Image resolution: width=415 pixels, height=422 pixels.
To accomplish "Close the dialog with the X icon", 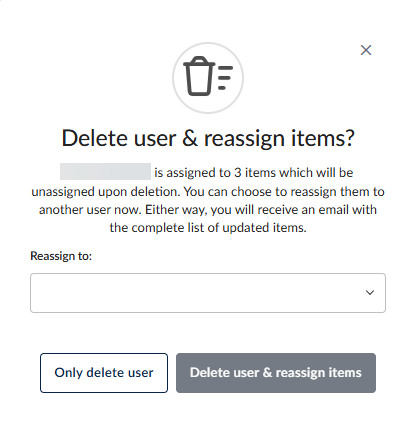I will [366, 50].
